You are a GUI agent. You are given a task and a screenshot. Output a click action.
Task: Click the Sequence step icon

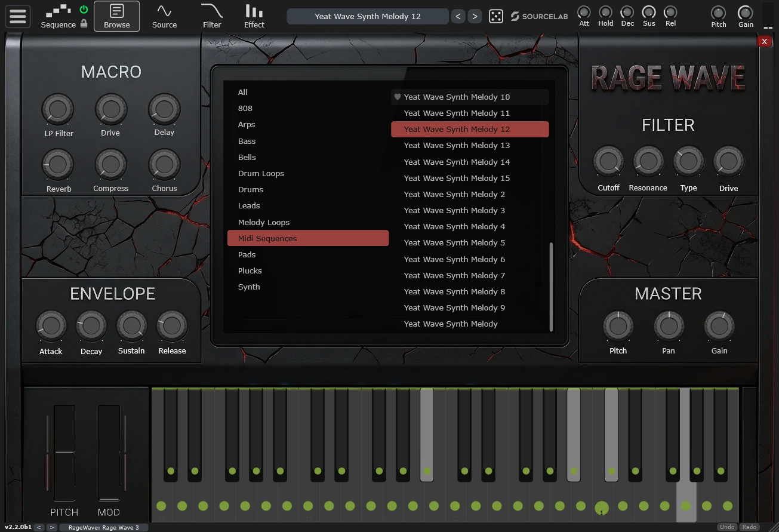[58, 11]
